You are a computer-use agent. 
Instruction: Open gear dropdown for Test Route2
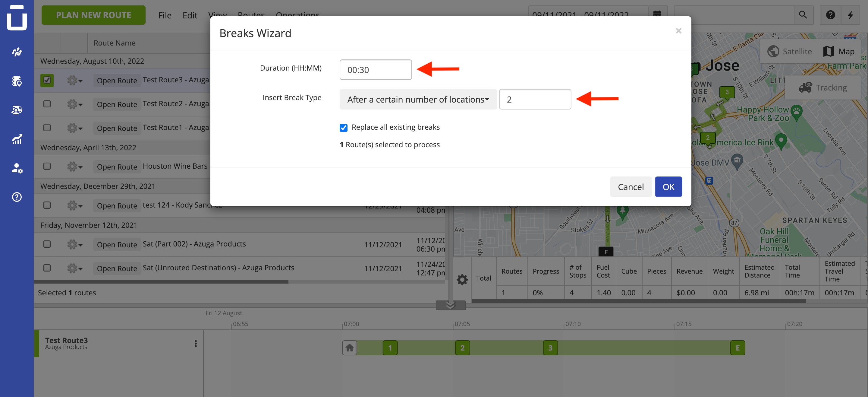click(x=74, y=104)
